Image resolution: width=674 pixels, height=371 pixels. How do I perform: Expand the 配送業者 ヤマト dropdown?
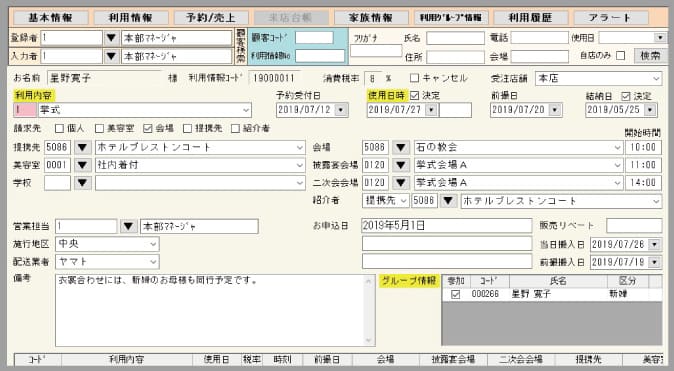153,262
